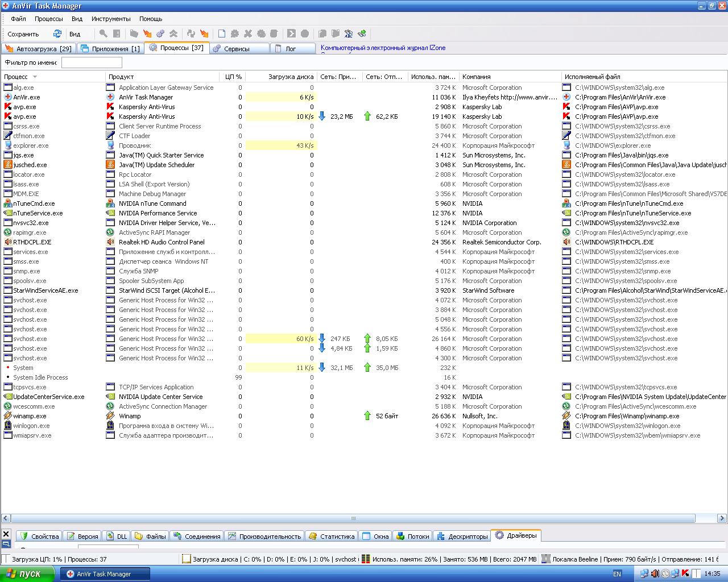Click download arrow in the System row
Screen dimensions: 728x582
click(322, 368)
